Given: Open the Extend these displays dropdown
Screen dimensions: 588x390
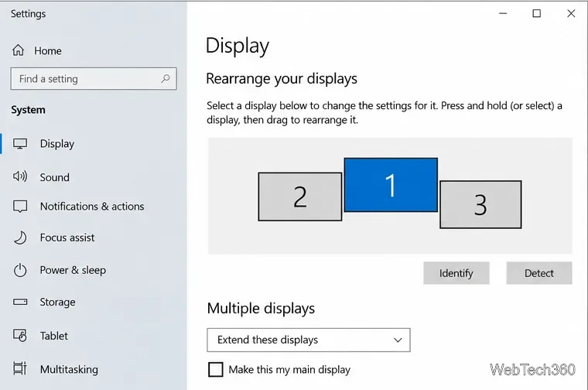Looking at the screenshot, I should pos(309,340).
